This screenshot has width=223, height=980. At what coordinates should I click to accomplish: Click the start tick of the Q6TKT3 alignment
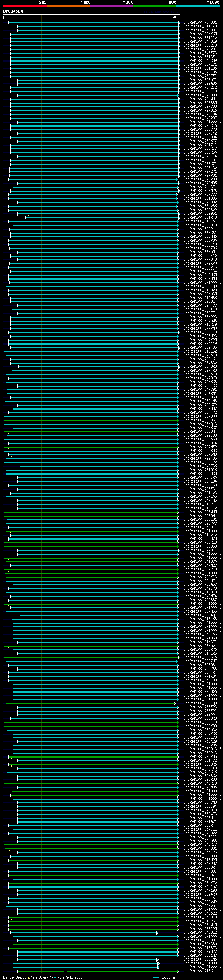[25, 218]
